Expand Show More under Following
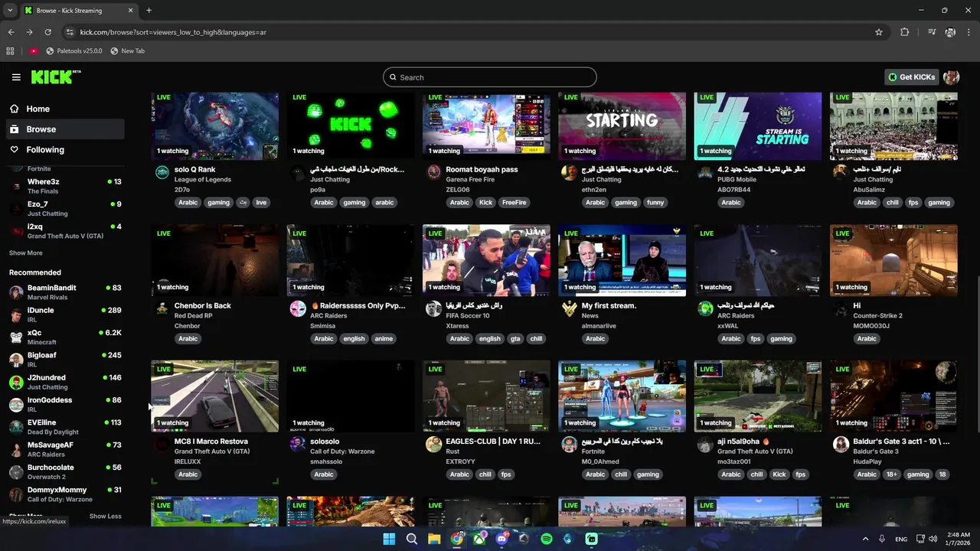Viewport: 980px width, 551px height. (25, 253)
